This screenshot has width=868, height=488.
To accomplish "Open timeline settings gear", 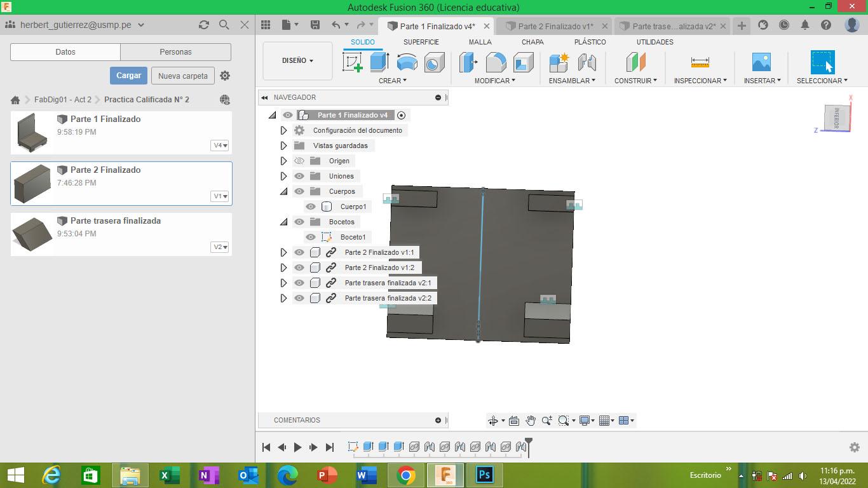I will click(x=855, y=447).
